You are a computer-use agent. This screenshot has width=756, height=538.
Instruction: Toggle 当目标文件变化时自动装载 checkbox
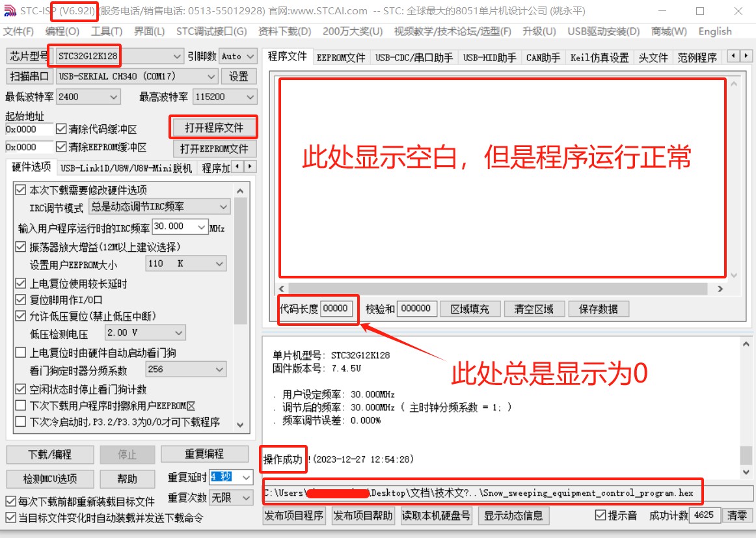pyautogui.click(x=10, y=518)
